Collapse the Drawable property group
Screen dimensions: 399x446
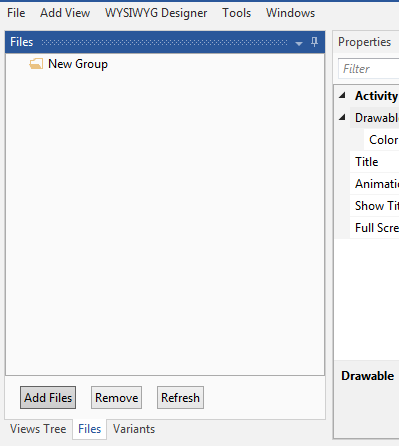[342, 117]
